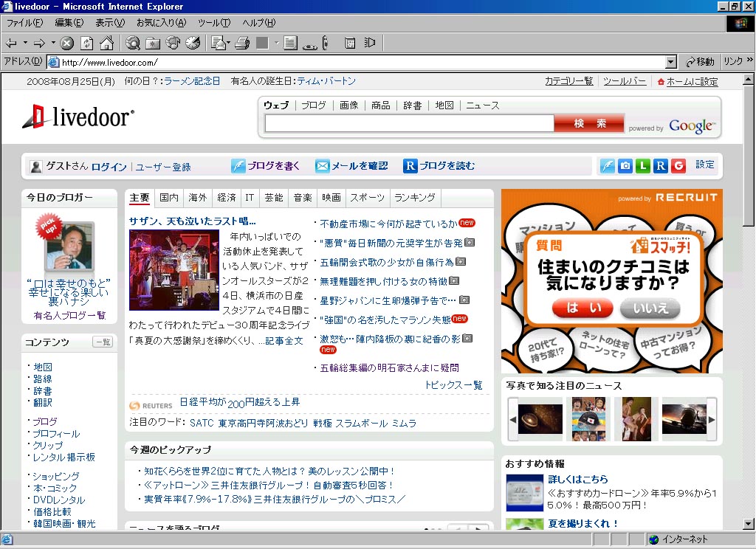Open the Search pane icon
The width and height of the screenshot is (756, 549).
[133, 44]
